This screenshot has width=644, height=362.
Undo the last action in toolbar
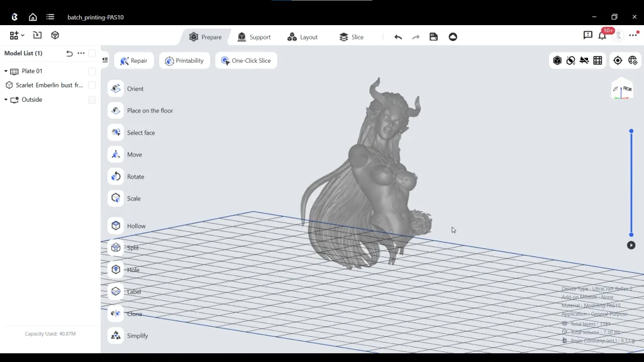(398, 37)
